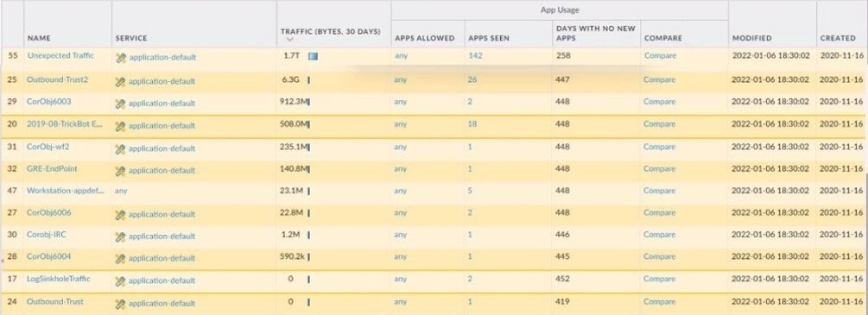Click service icon next to Outbound-Trust2 rule
This screenshot has height=315, width=868.
[x=120, y=81]
